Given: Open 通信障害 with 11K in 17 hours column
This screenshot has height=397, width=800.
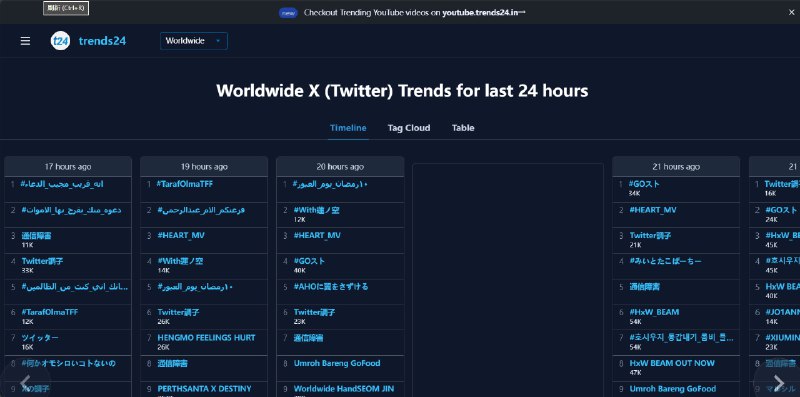Looking at the screenshot, I should coord(36,235).
